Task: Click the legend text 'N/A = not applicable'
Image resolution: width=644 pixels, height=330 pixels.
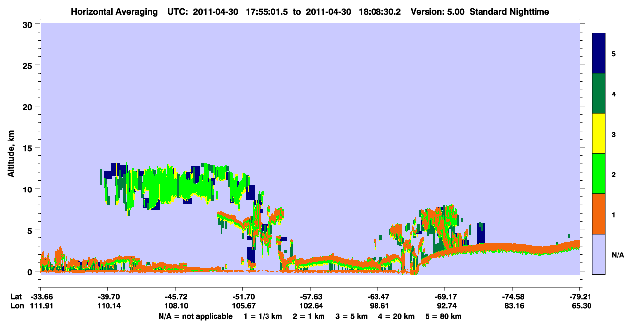Action: [x=196, y=316]
